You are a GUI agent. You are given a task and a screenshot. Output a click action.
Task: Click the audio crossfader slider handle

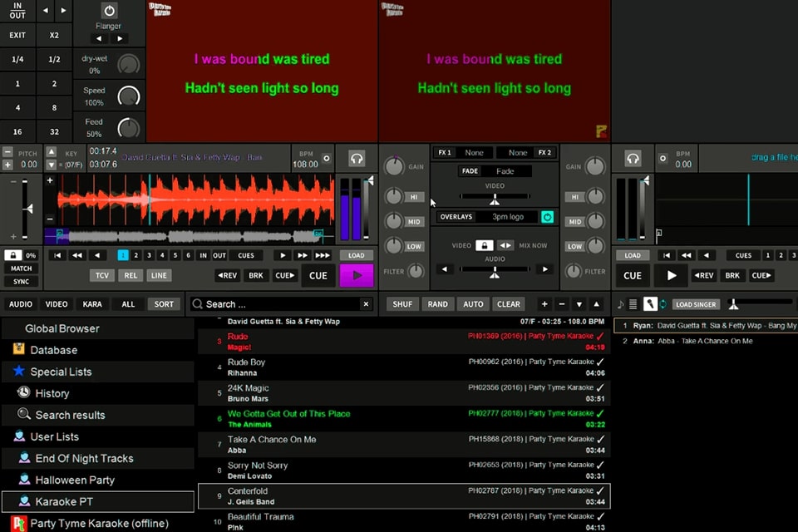click(495, 273)
